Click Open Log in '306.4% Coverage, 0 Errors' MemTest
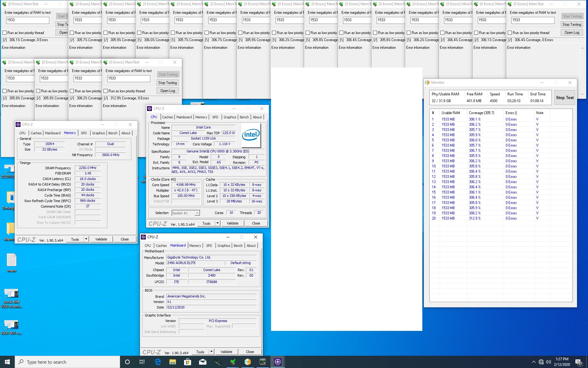Image resolution: width=588 pixels, height=368 pixels. tap(572, 33)
